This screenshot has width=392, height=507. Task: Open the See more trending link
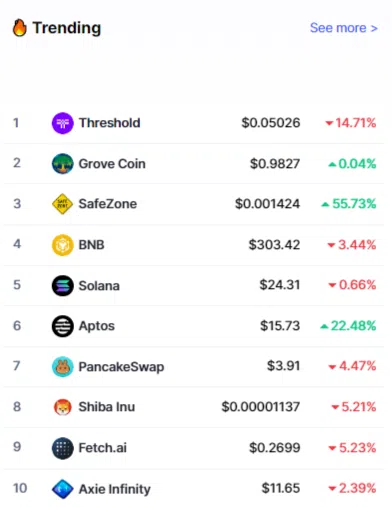pyautogui.click(x=343, y=28)
